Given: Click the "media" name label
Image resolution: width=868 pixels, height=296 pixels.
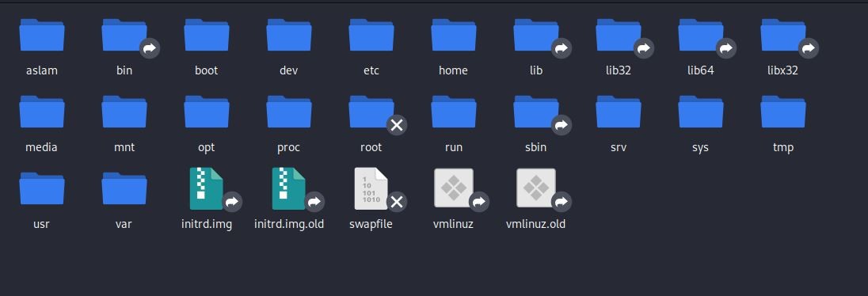Looking at the screenshot, I should [x=41, y=148].
